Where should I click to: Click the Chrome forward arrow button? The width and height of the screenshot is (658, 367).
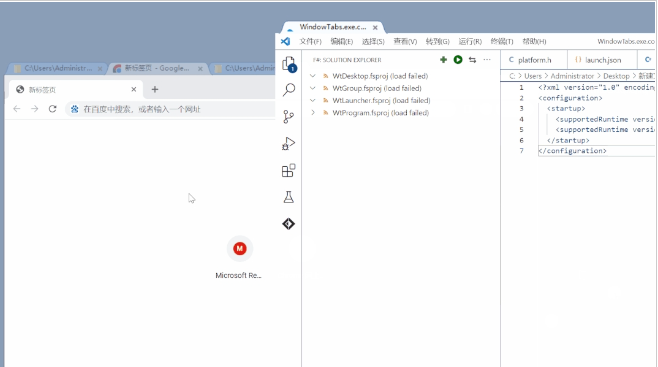click(34, 109)
